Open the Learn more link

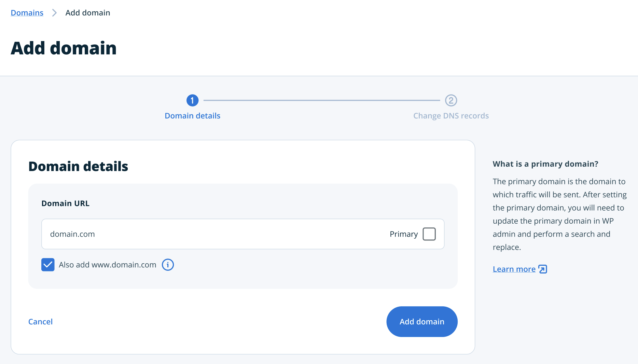tap(514, 269)
